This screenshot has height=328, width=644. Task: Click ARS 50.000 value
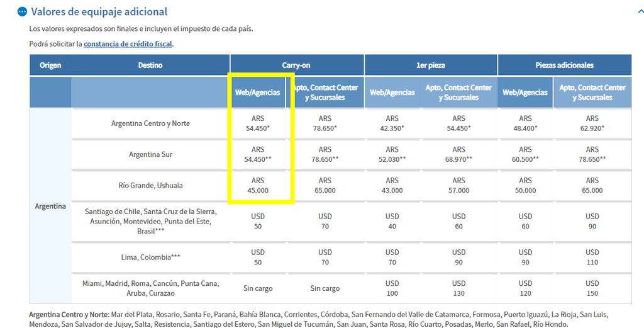click(525, 185)
